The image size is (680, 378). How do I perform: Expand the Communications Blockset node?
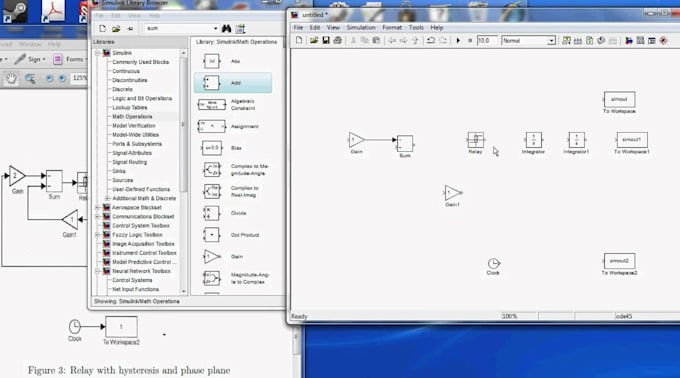click(x=98, y=216)
